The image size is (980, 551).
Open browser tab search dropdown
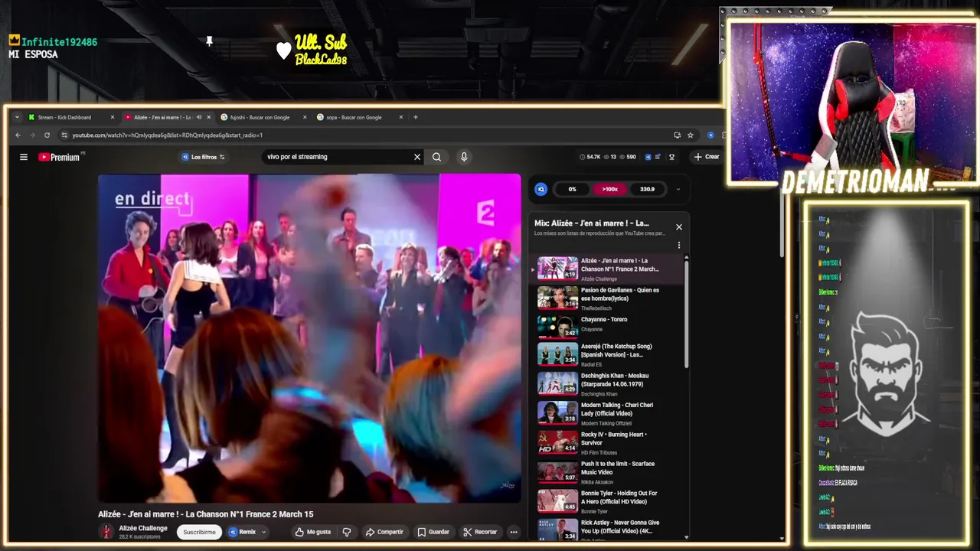pos(17,117)
